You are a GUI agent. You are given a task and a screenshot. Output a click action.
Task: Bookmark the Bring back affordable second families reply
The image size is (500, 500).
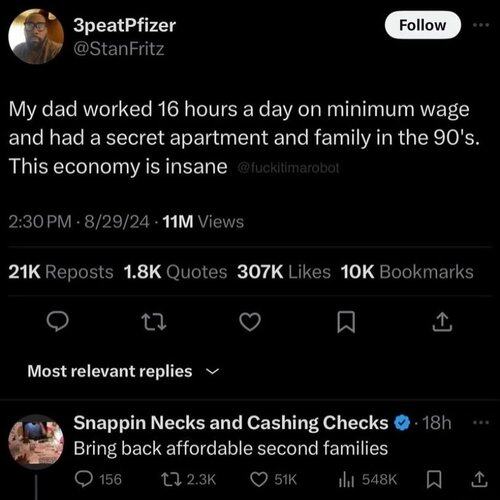pos(434,479)
